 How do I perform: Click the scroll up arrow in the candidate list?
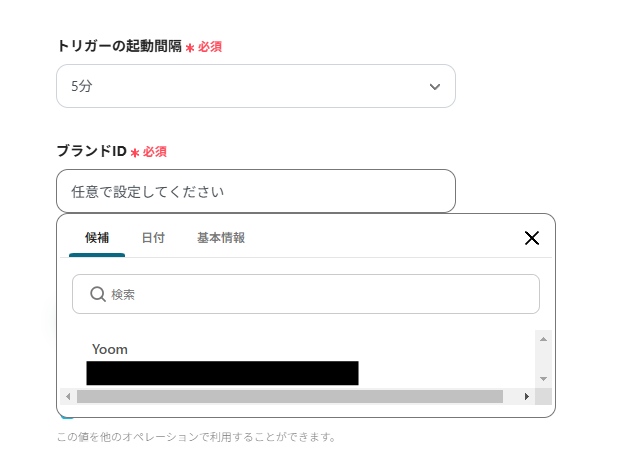pos(543,339)
